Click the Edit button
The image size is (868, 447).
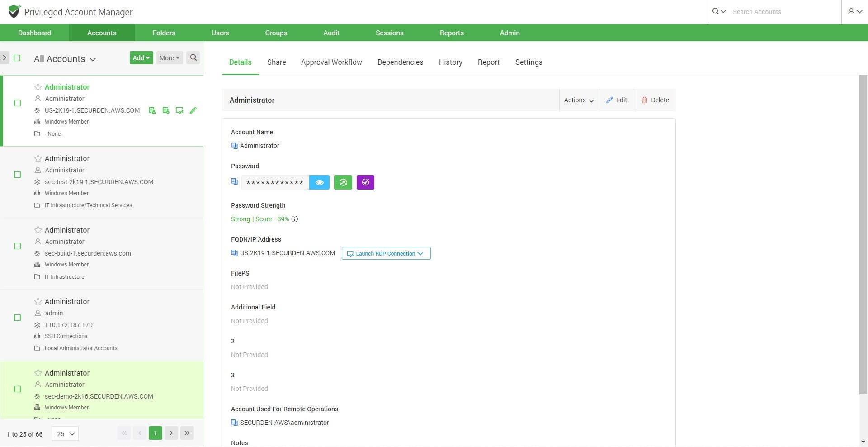617,100
